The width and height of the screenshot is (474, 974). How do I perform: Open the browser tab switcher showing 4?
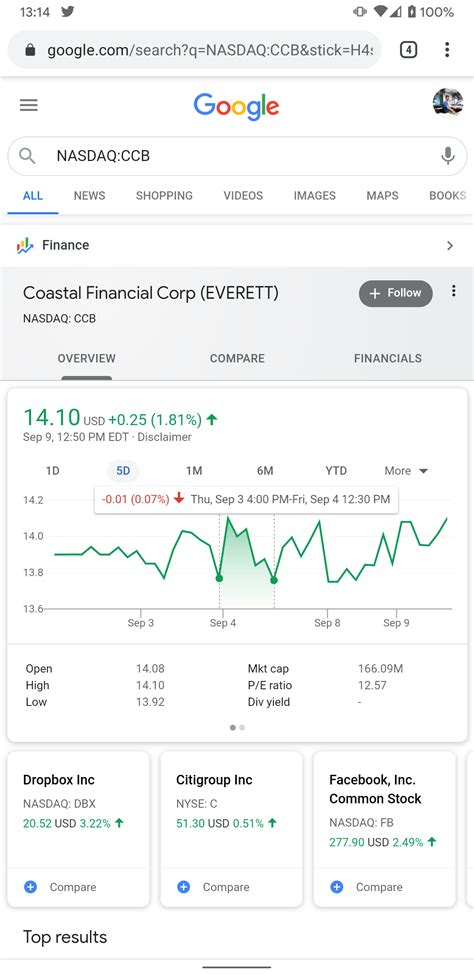(x=408, y=50)
